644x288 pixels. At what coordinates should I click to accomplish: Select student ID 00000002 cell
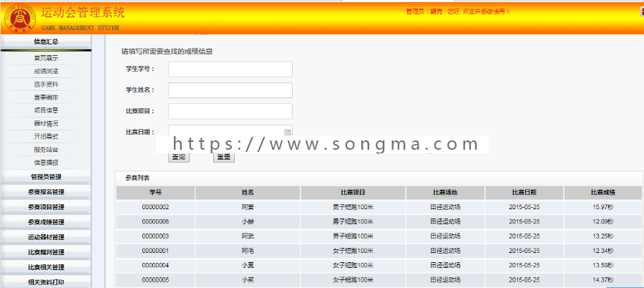pos(155,207)
